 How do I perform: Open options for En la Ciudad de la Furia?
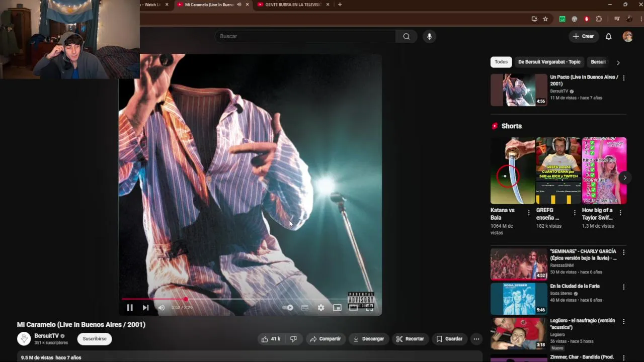(x=623, y=287)
